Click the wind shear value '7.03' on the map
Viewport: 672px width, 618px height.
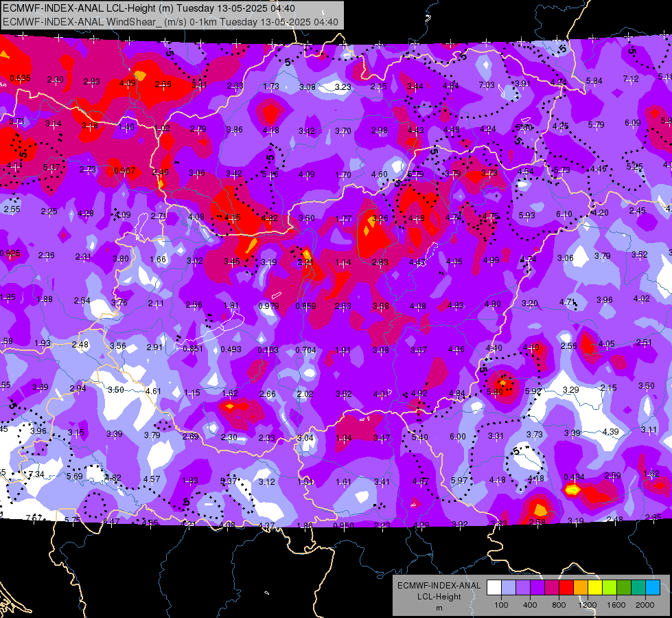click(487, 85)
